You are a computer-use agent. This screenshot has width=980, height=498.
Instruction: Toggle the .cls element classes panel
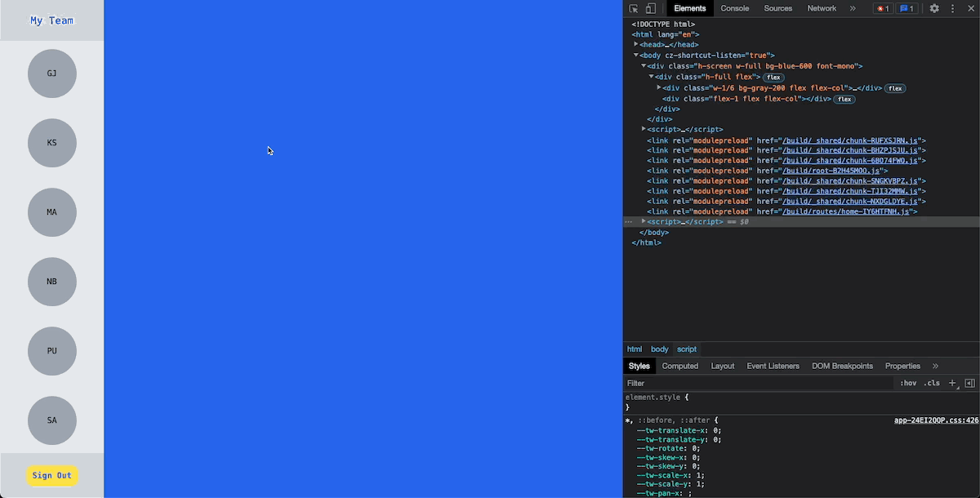[932, 383]
